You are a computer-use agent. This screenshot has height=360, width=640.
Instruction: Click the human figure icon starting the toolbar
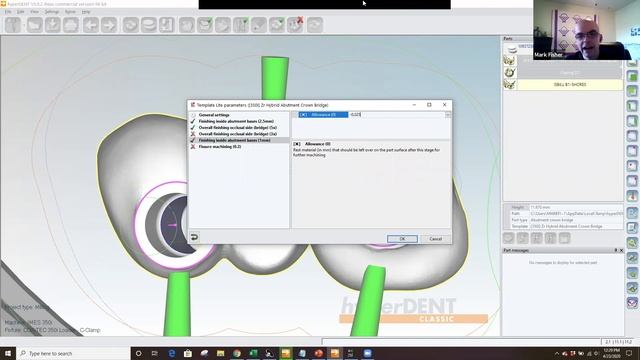coord(13,25)
